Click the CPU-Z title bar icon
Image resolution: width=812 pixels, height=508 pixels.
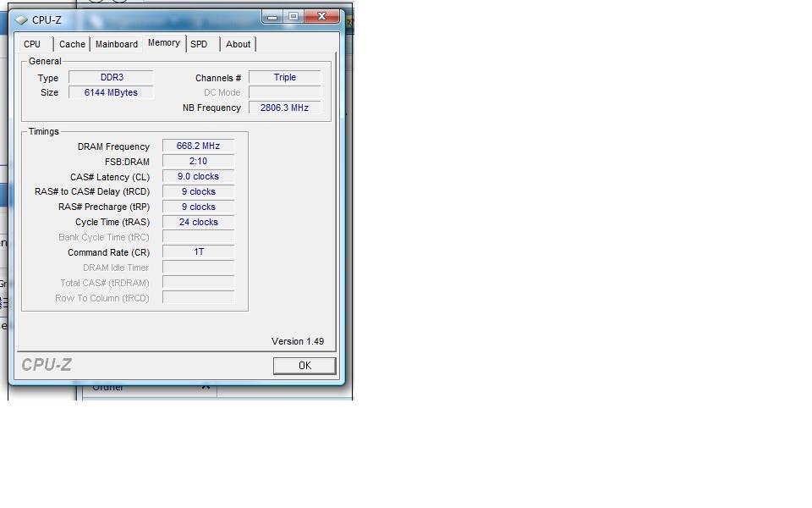click(20, 20)
